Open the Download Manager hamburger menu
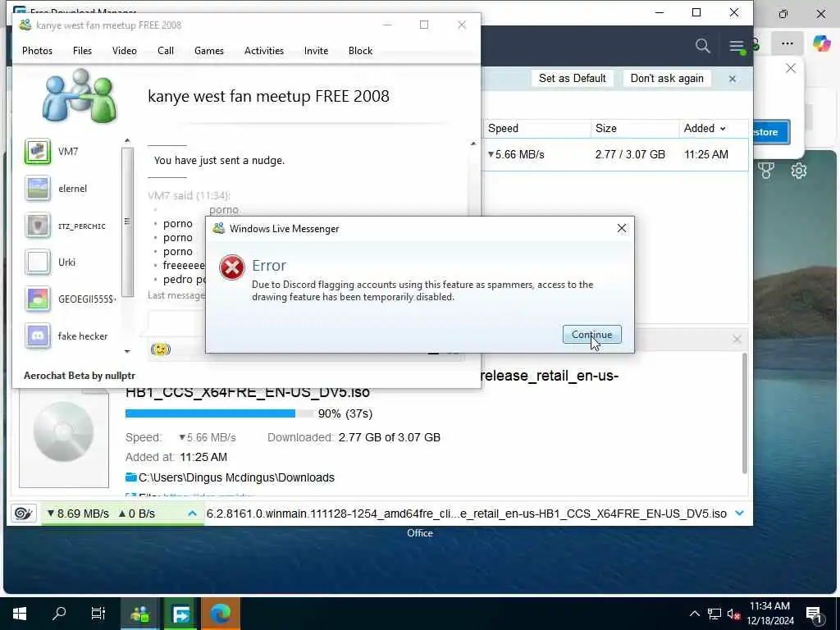This screenshot has width=840, height=630. coord(736,46)
